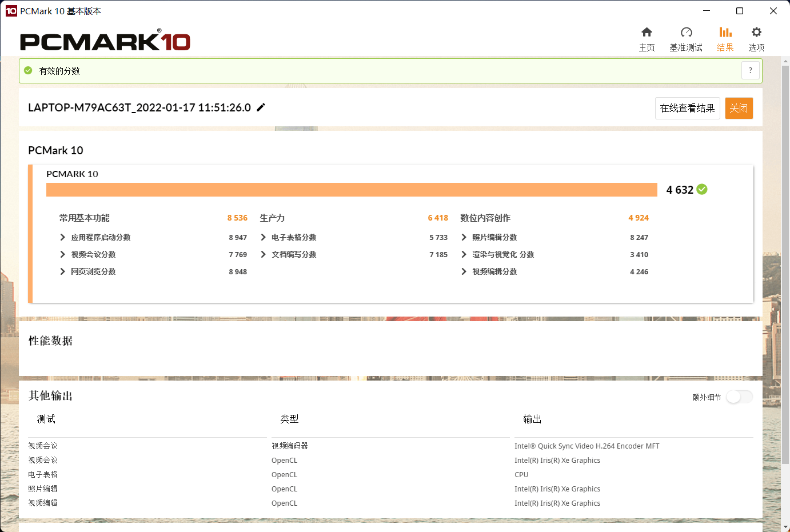
Task: Enable the 额外细节 toggle
Action: click(x=739, y=397)
